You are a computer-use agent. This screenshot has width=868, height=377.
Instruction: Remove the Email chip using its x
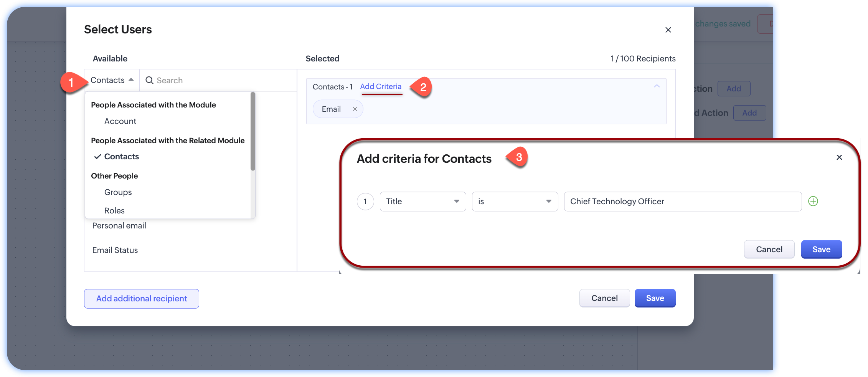(x=355, y=109)
